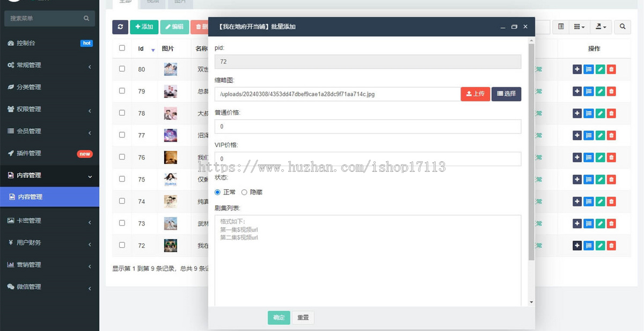Edit row 78 with pencil icon
This screenshot has height=331, width=644.
[600, 113]
